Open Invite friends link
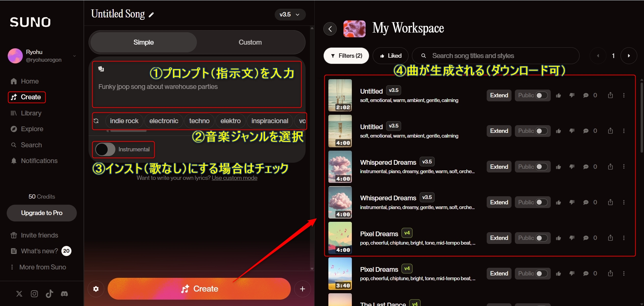The width and height of the screenshot is (644, 306). (34, 235)
